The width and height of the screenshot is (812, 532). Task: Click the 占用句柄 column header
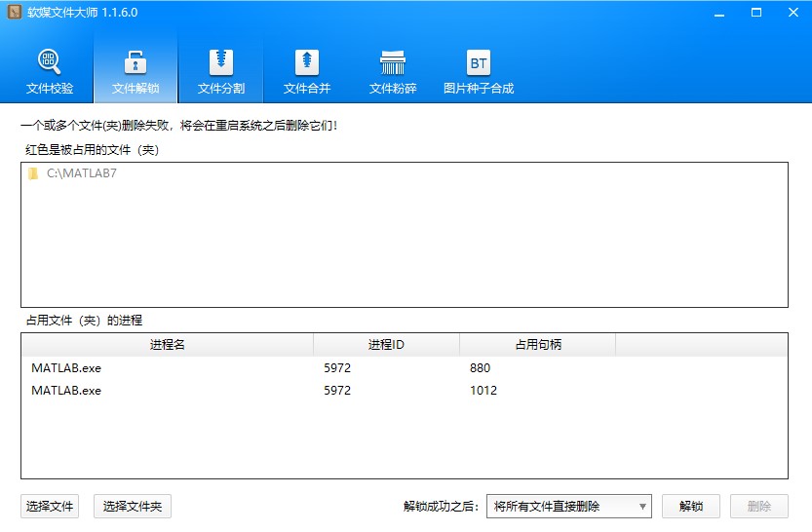tap(537, 345)
